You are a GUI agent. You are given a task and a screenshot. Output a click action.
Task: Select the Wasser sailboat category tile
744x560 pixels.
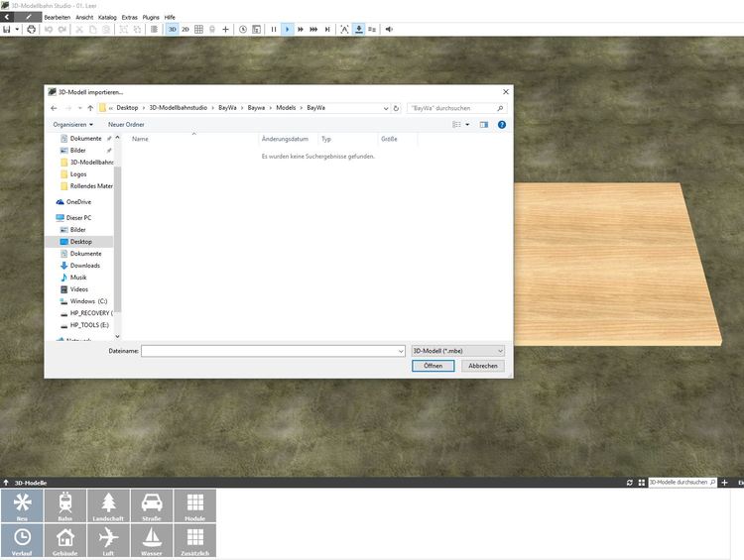(x=152, y=540)
